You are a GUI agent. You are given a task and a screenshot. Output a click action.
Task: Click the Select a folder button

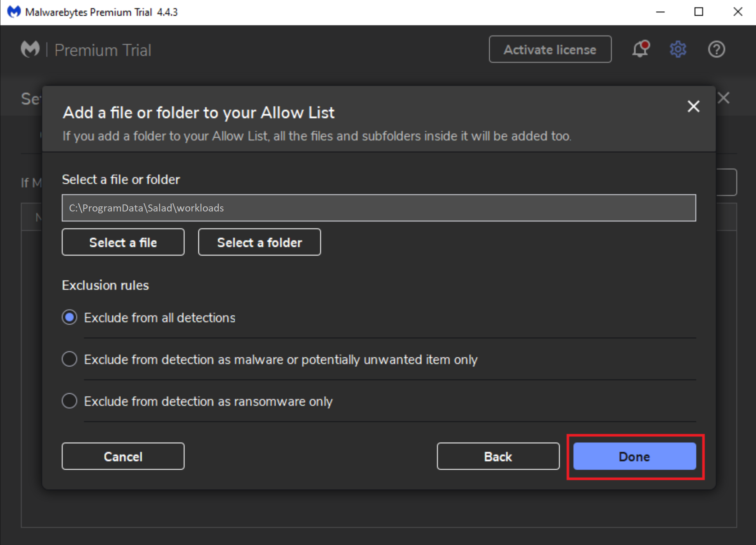(x=259, y=242)
